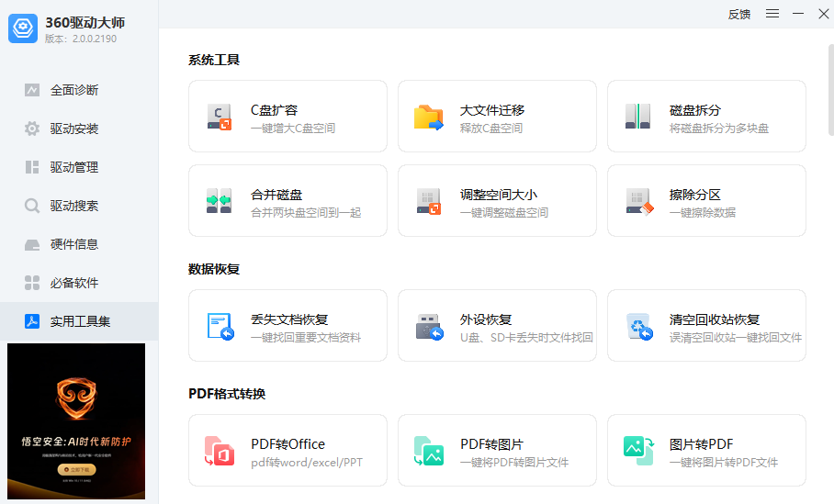Click the 全面诊断 sidebar icon
The image size is (834, 504).
coord(32,90)
